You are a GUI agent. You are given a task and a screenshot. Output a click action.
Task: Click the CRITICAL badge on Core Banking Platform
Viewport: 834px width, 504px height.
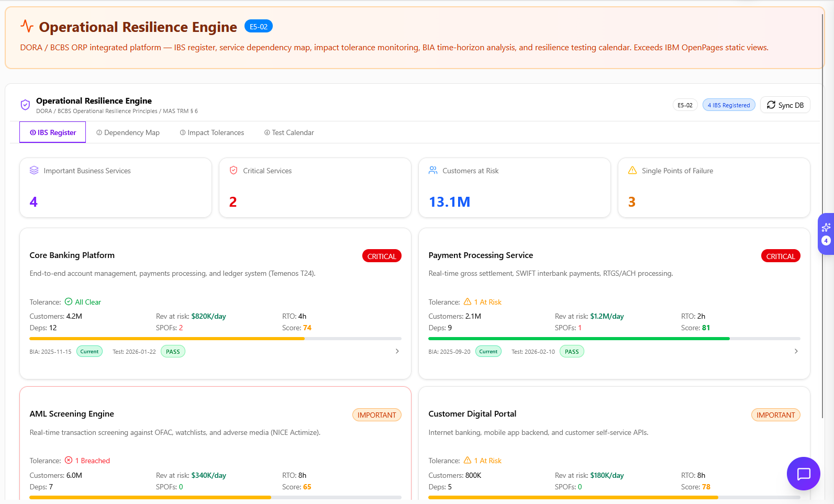pyautogui.click(x=382, y=256)
